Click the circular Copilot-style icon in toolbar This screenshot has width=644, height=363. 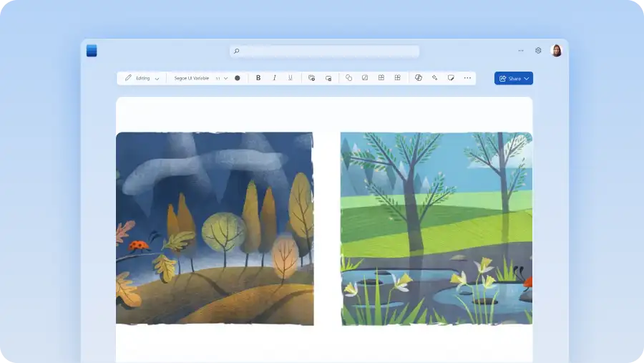point(419,78)
